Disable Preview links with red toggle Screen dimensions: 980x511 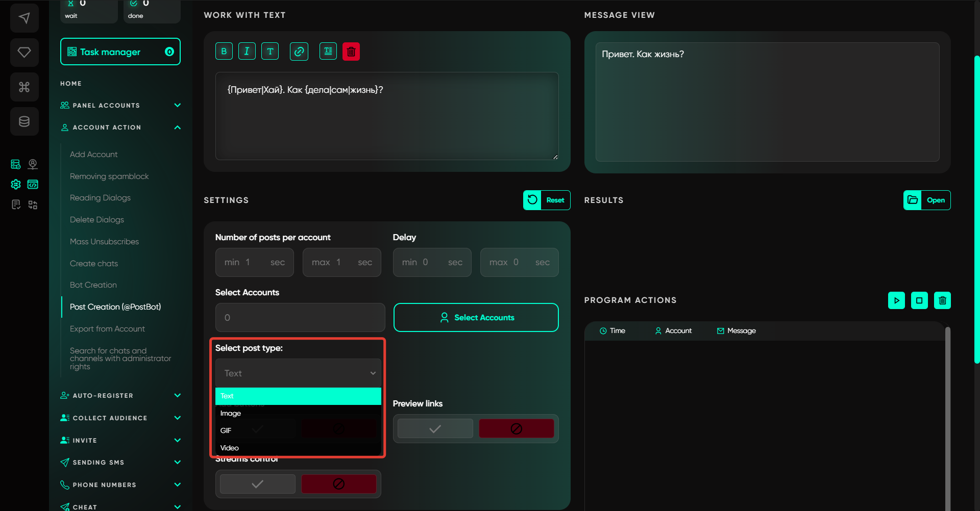click(516, 429)
